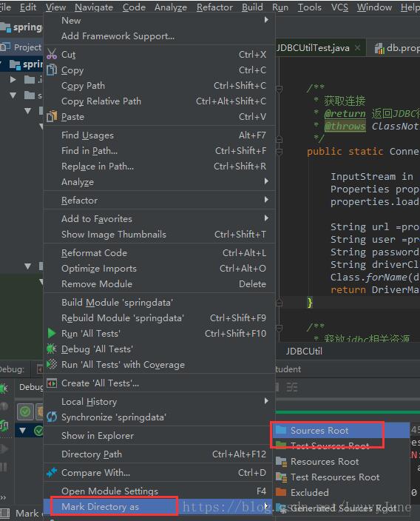Open the Refactor menu in menu bar
This screenshot has height=521, width=420.
[214, 7]
